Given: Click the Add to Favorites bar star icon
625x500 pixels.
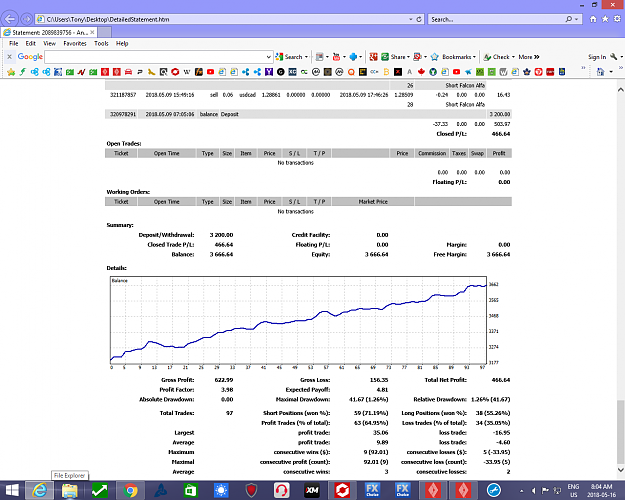Looking at the screenshot, I should coord(11,72).
